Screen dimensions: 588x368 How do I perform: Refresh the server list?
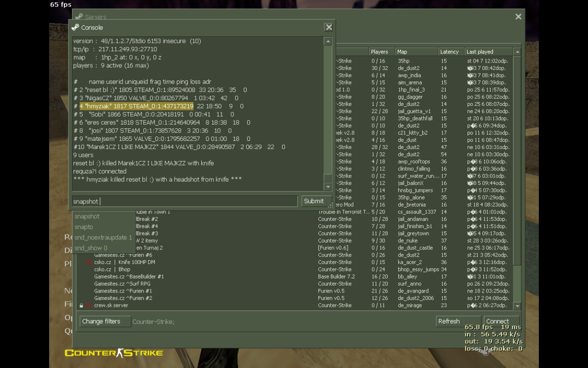pos(458,321)
